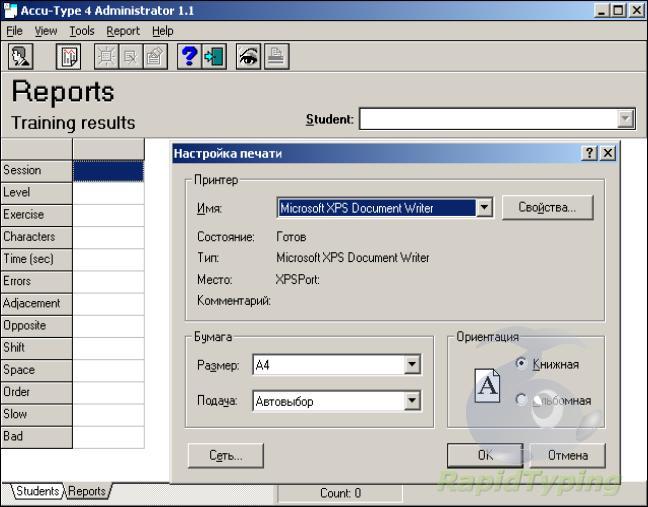Click the Session row header
This screenshot has width=648, height=507.
pos(37,171)
